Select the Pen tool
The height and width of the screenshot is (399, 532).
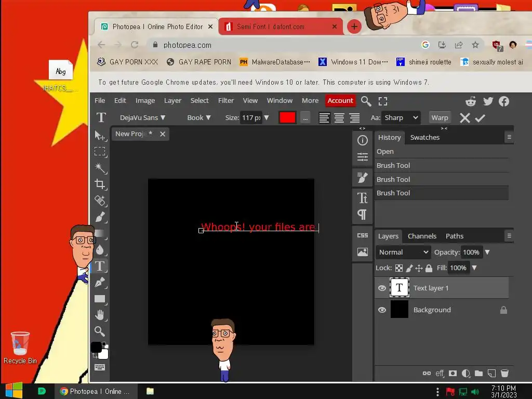pos(100,282)
